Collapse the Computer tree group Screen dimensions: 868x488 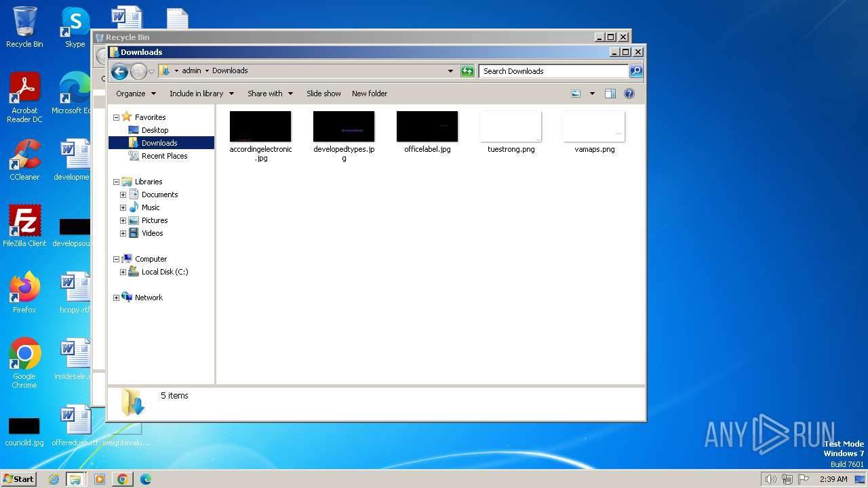[116, 259]
